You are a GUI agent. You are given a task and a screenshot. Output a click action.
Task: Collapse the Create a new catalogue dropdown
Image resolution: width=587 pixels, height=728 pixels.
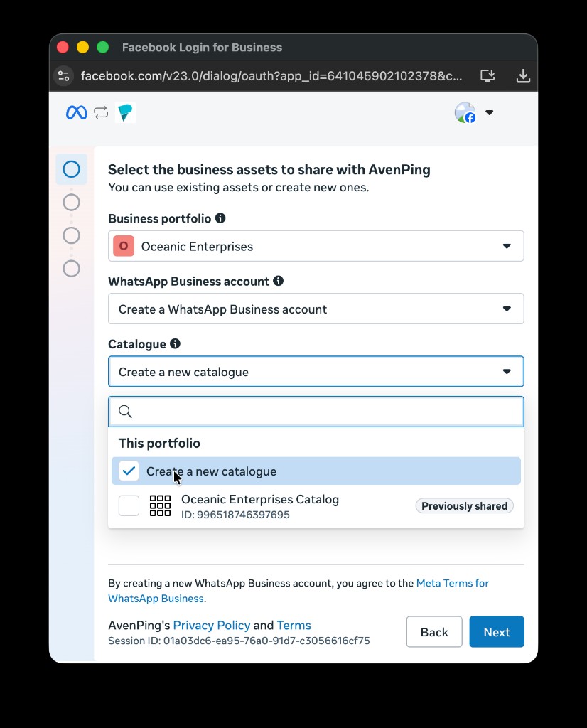[316, 371]
